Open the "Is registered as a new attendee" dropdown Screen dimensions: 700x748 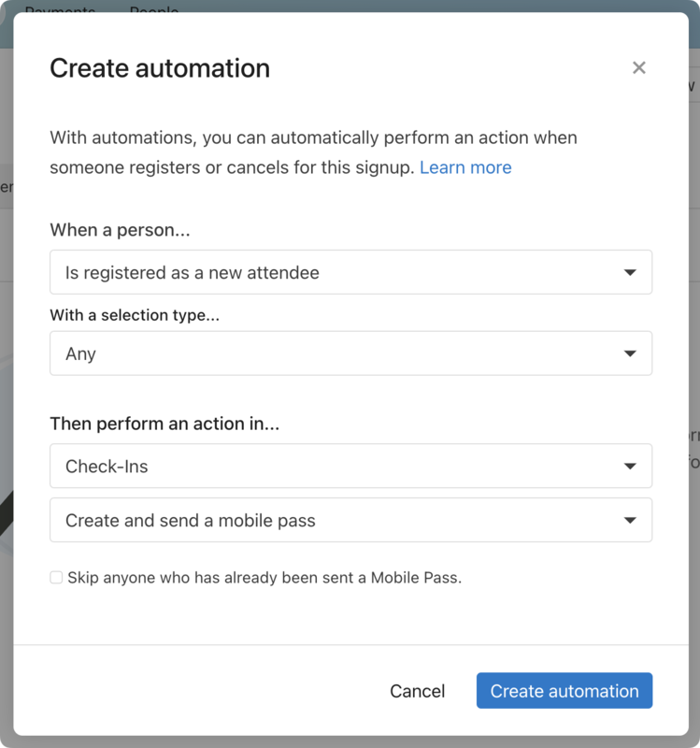pos(350,272)
